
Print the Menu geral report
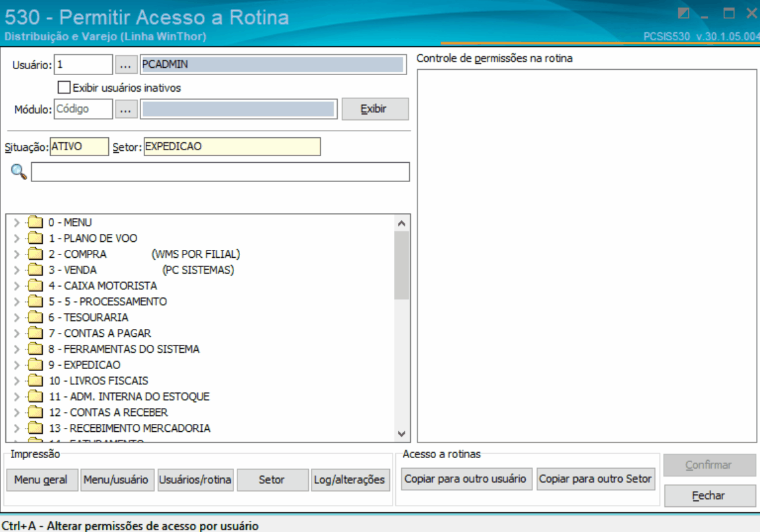(x=42, y=480)
